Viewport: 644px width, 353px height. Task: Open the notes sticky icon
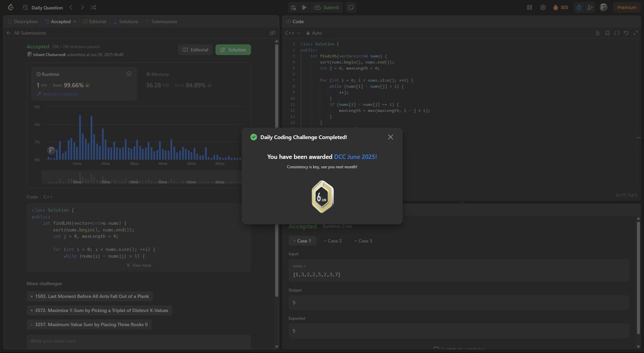pos(350,8)
